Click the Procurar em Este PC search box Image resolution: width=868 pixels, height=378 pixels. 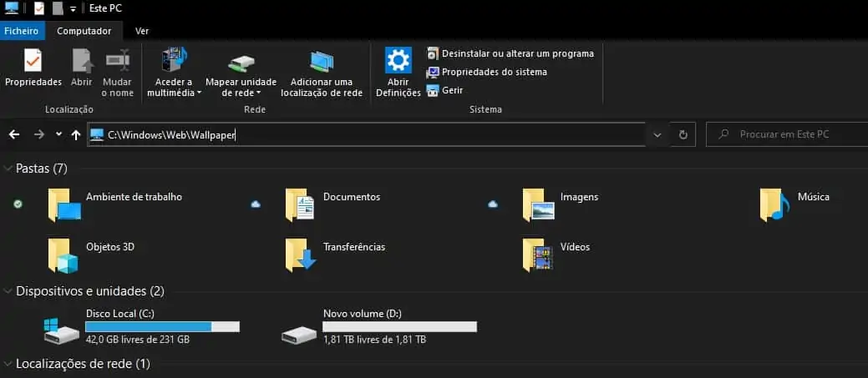click(x=787, y=134)
